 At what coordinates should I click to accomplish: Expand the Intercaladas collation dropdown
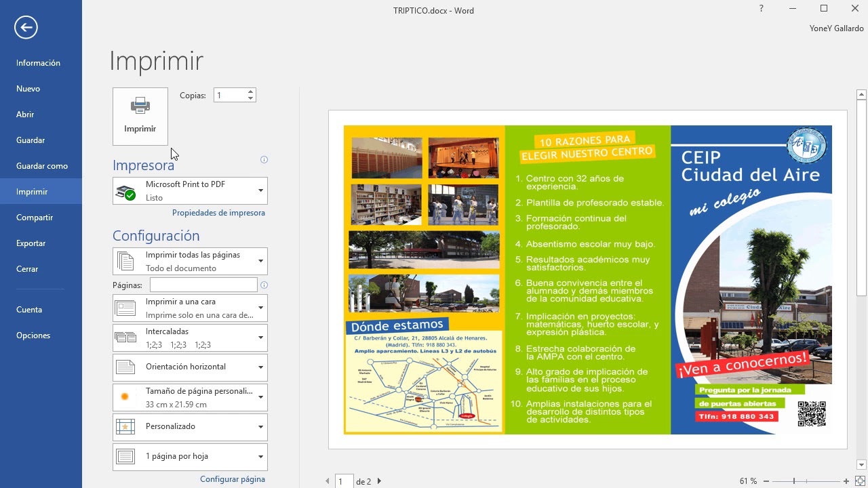(x=190, y=338)
